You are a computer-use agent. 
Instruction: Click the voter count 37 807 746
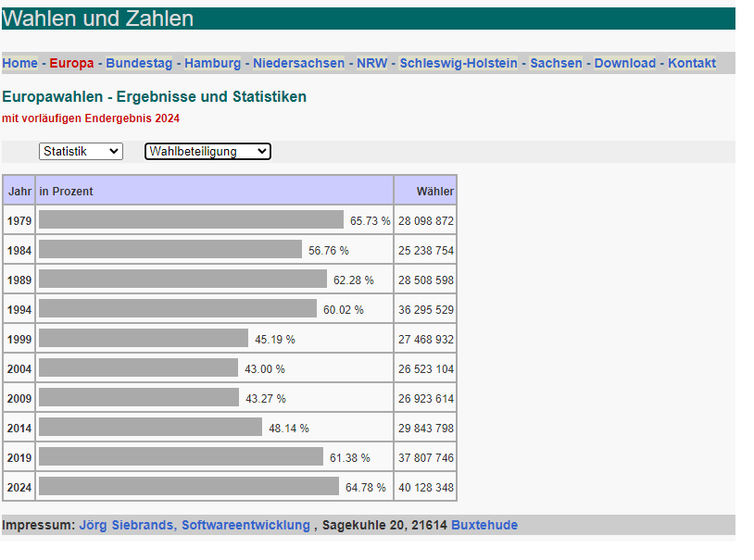(426, 458)
